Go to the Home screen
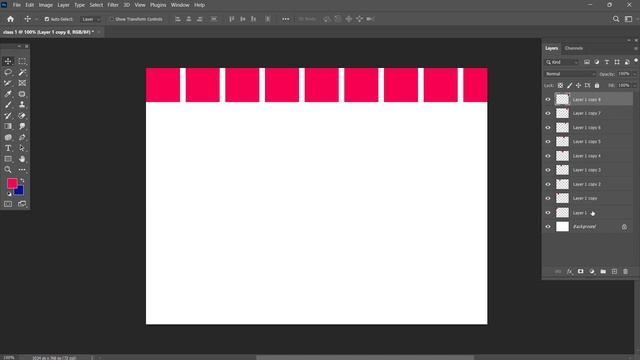The width and height of the screenshot is (640, 360). click(x=10, y=19)
